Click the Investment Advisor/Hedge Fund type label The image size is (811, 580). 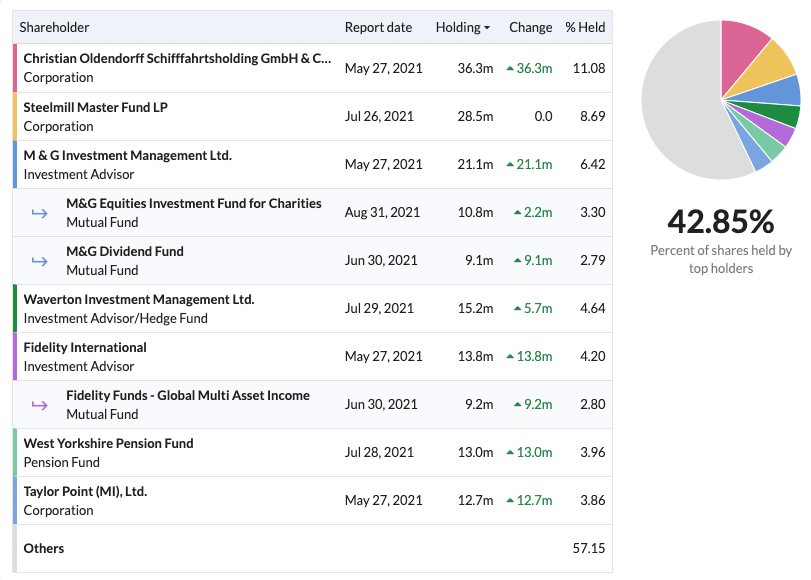click(116, 319)
